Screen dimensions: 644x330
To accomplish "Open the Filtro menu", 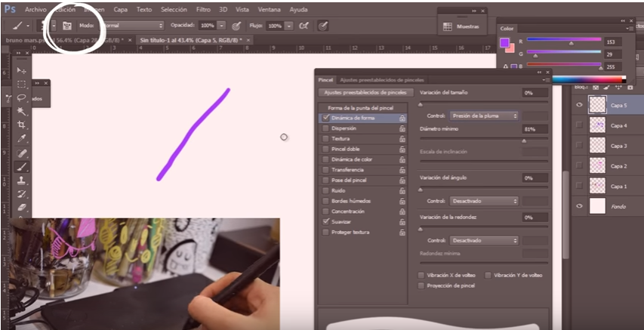I will (203, 9).
